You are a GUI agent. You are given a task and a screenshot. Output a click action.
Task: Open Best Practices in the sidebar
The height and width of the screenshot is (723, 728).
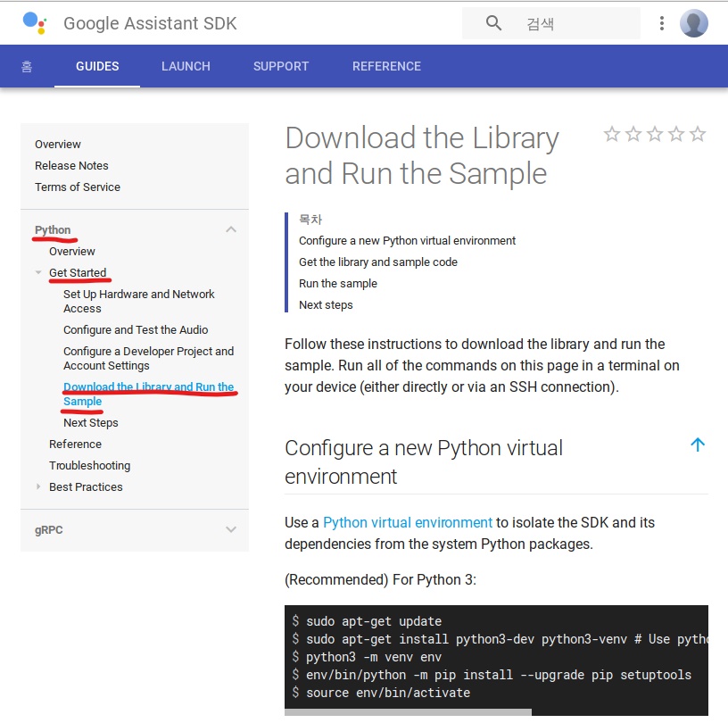pos(86,487)
